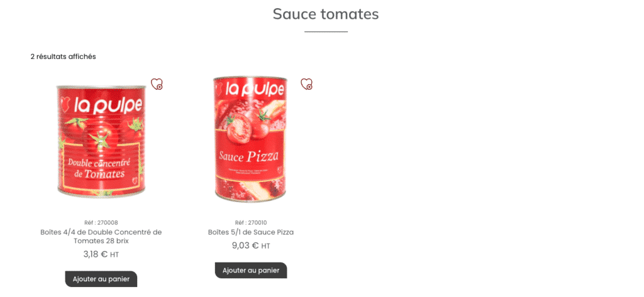Select the reference text Réf : 270008
Screen dimensions: 644x297
click(x=101, y=223)
